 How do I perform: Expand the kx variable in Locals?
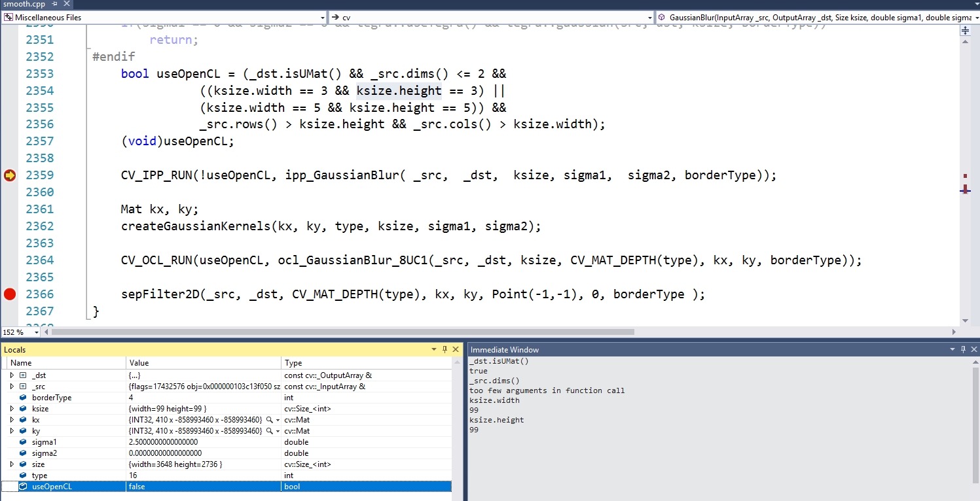pyautogui.click(x=12, y=420)
